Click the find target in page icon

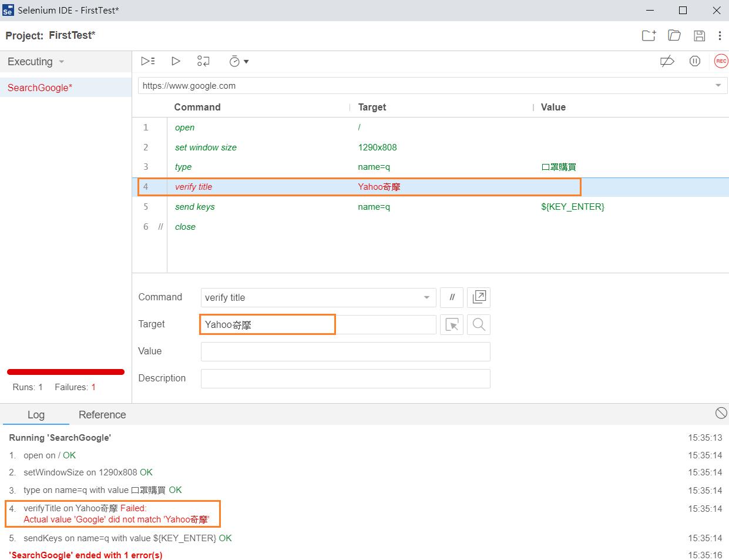(479, 324)
